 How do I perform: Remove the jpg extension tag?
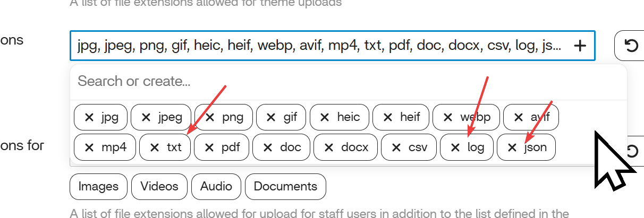(89, 117)
